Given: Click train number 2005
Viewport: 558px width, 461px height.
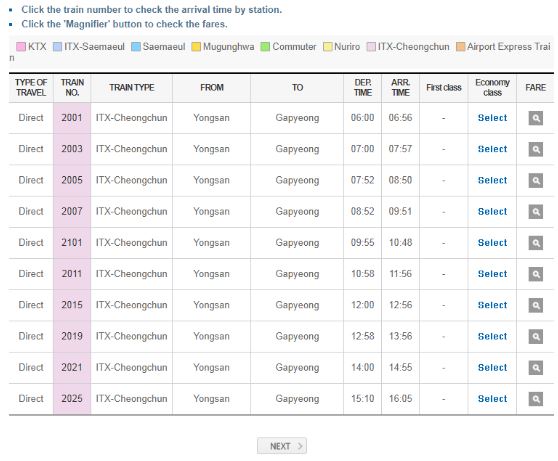Looking at the screenshot, I should [72, 180].
